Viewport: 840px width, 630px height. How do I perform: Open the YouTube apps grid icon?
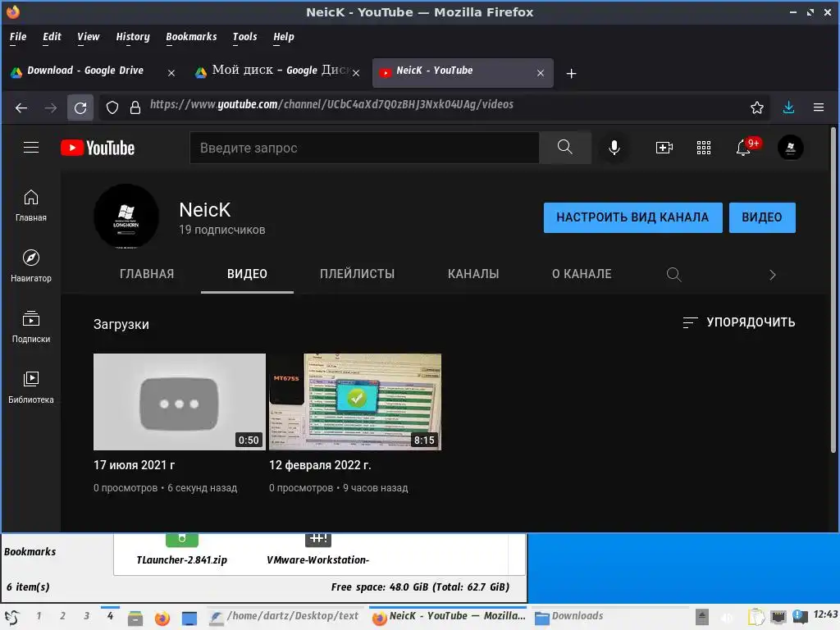(703, 148)
